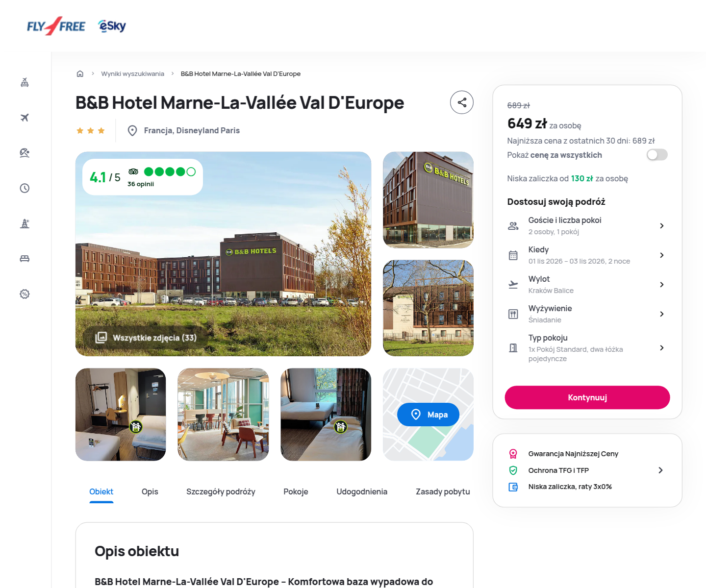
Task: Click the Francja, Disneyland Paris location link
Action: [192, 131]
